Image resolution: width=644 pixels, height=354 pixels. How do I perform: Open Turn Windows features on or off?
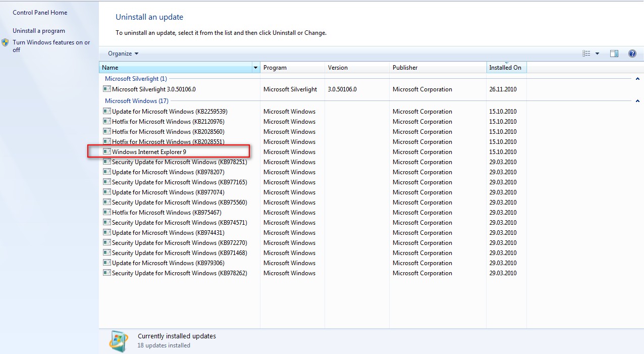(51, 46)
